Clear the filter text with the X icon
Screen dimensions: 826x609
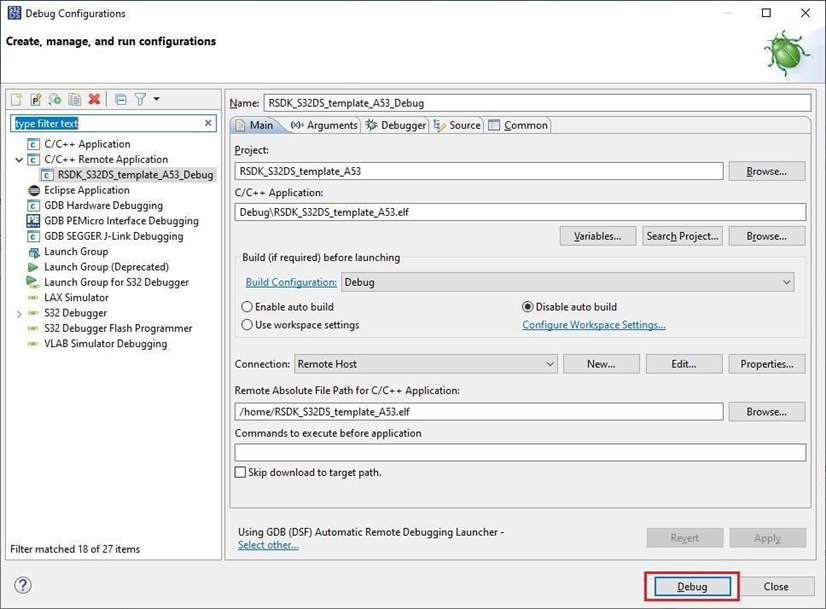[x=208, y=123]
